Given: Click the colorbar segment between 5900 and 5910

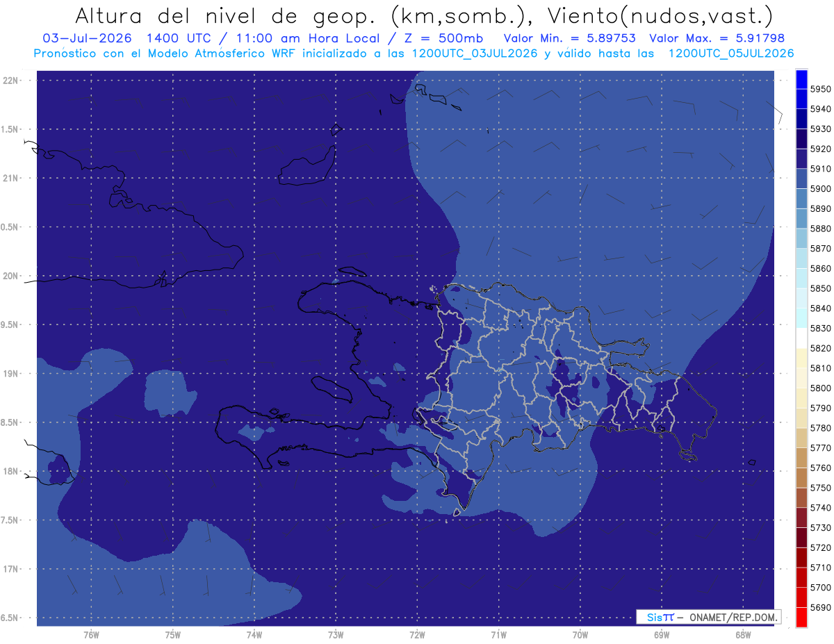Looking at the screenshot, I should tap(801, 180).
